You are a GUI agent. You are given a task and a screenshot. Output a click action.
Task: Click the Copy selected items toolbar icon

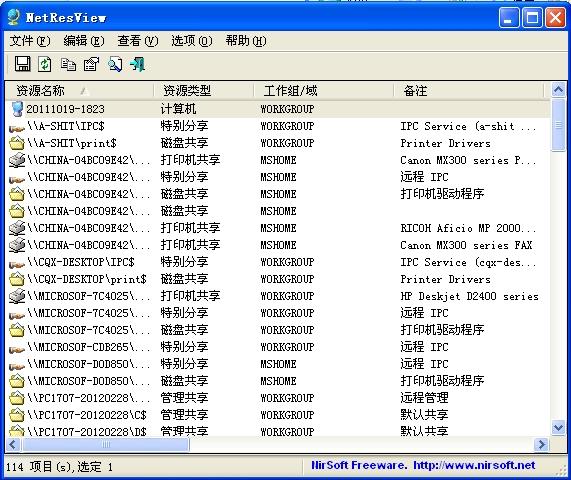pos(68,64)
